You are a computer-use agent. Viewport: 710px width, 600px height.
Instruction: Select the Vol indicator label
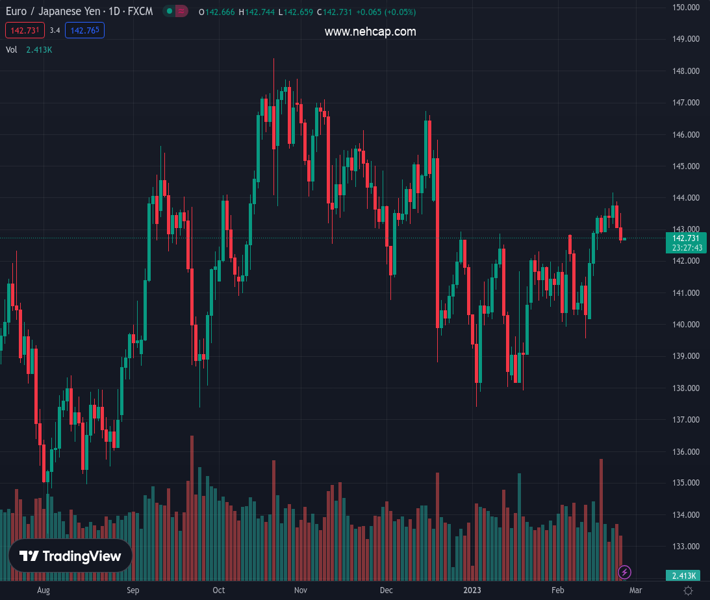[x=12, y=49]
